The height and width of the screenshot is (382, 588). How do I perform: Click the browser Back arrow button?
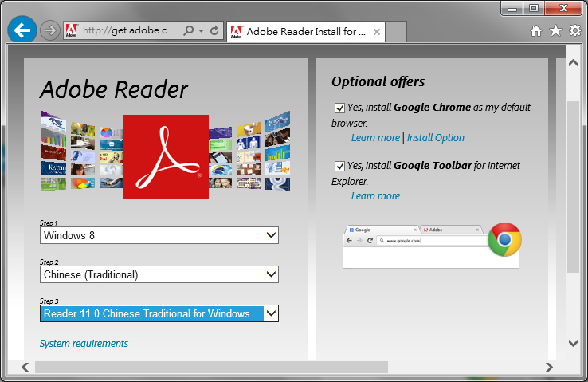pos(22,30)
